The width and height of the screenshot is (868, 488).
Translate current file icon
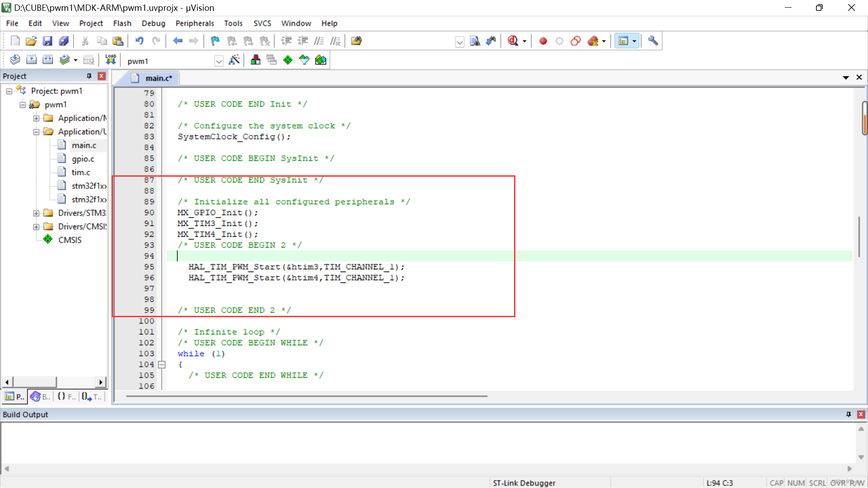(15, 60)
